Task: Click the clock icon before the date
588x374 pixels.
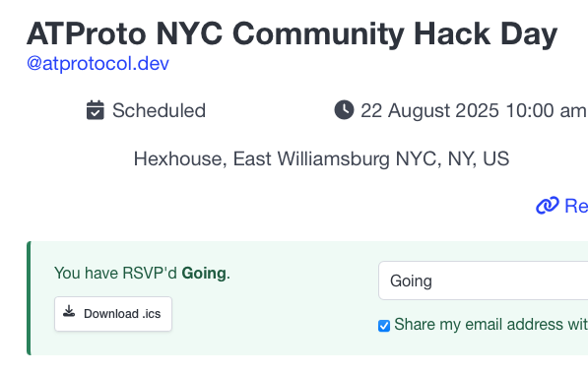Action: [x=344, y=110]
